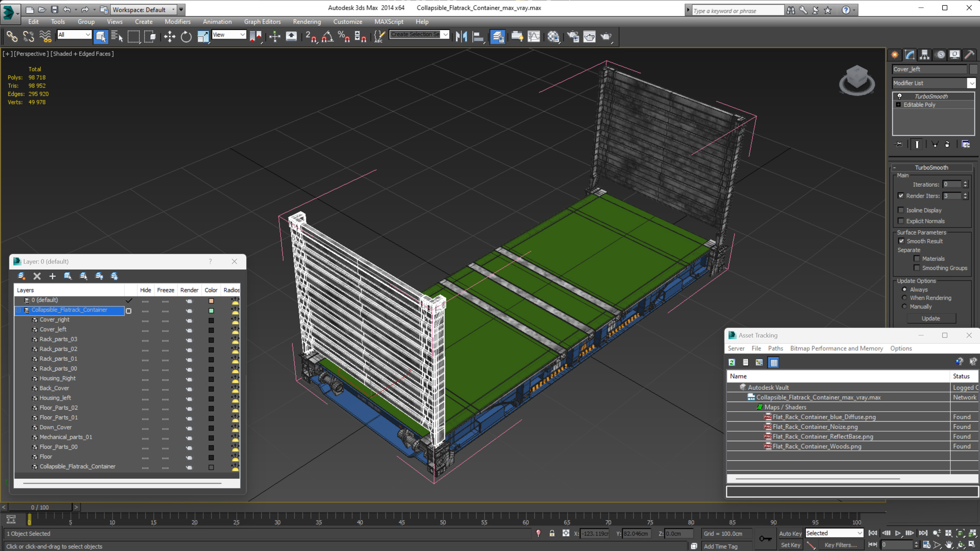Open the selection filter All dropdown

(74, 35)
